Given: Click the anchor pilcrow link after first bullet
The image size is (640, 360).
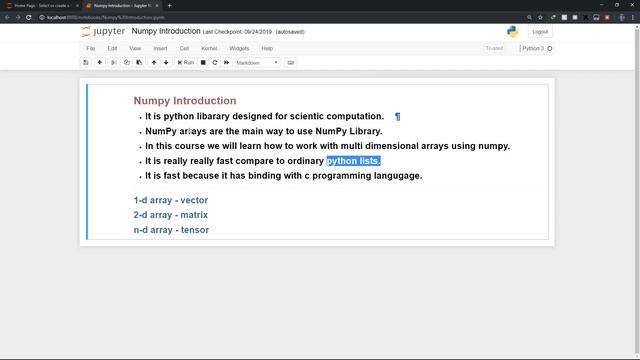Looking at the screenshot, I should point(398,117).
